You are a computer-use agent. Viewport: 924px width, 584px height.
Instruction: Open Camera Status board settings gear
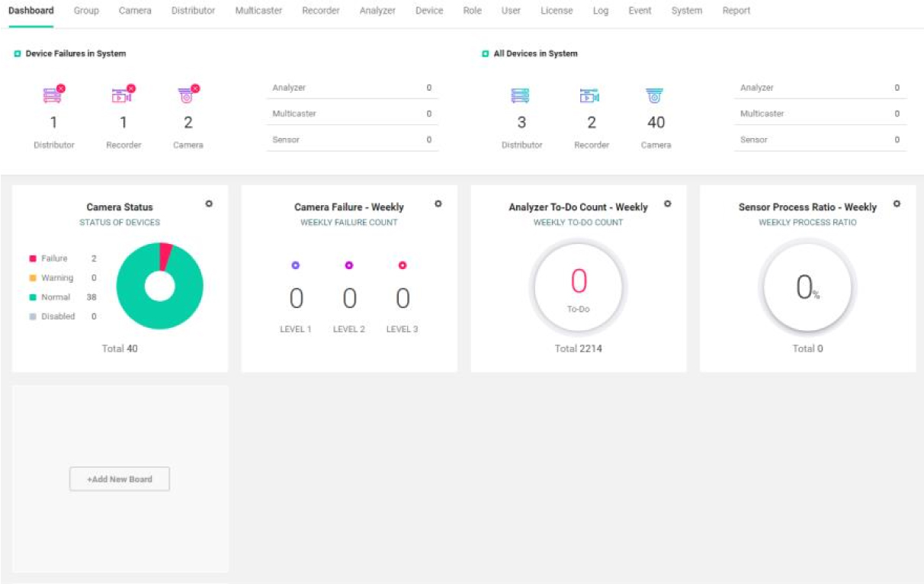209,204
